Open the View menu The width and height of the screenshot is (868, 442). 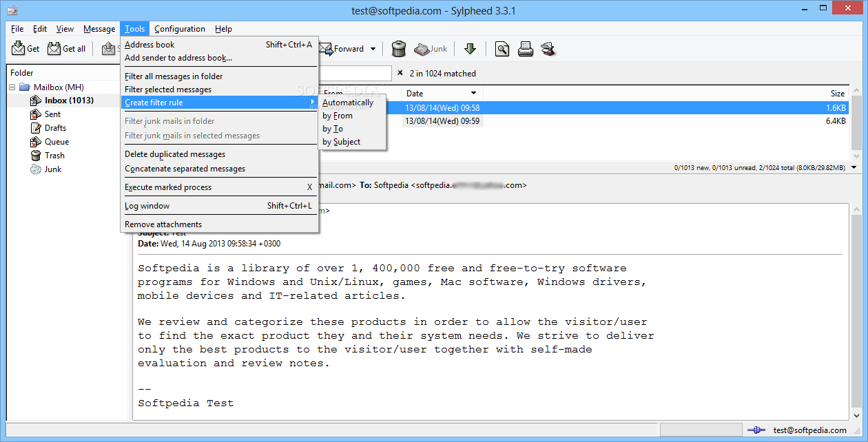[65, 29]
